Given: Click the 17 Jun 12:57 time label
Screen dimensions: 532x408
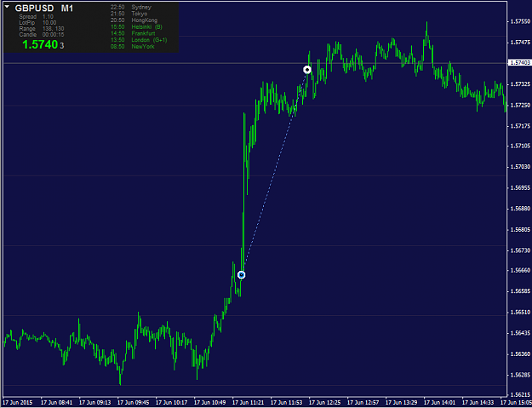Looking at the screenshot, I should [363, 403].
